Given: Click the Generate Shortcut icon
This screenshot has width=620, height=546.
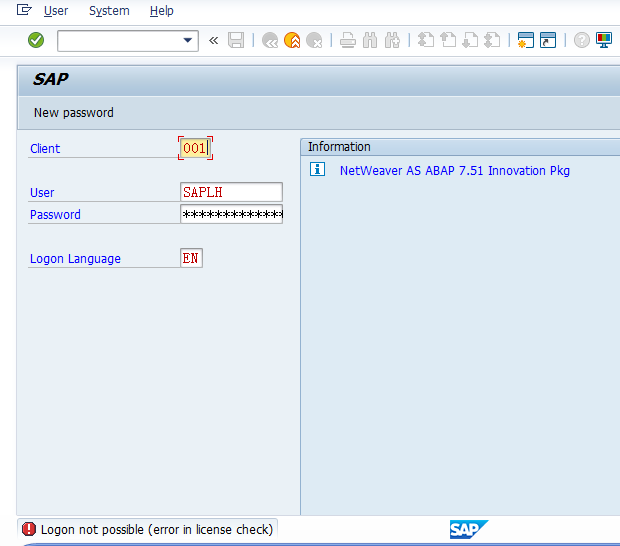Looking at the screenshot, I should click(548, 40).
